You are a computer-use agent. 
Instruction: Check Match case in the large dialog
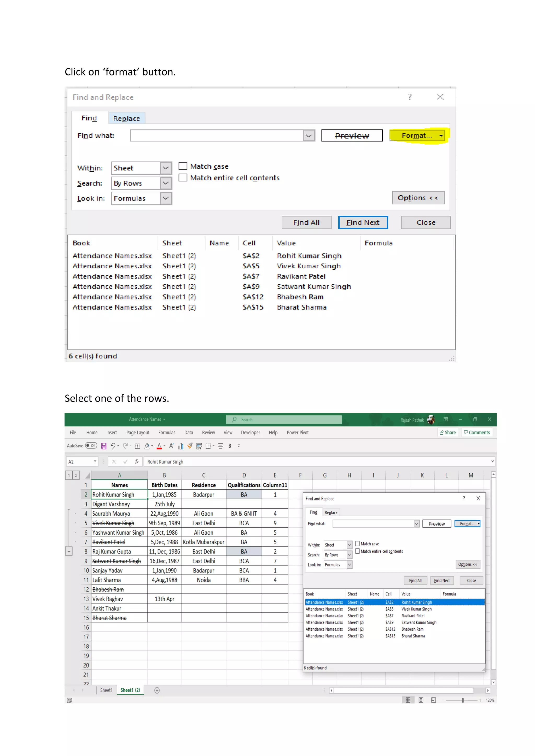coord(183,166)
